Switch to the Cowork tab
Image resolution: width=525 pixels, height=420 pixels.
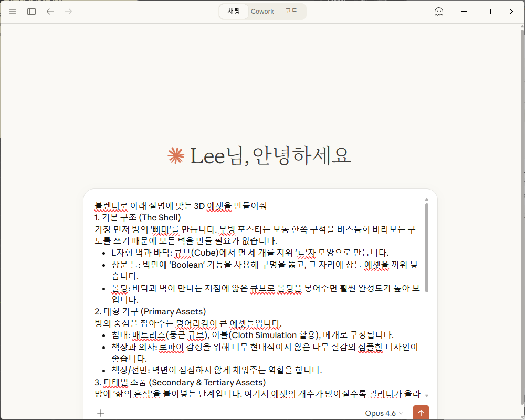262,12
